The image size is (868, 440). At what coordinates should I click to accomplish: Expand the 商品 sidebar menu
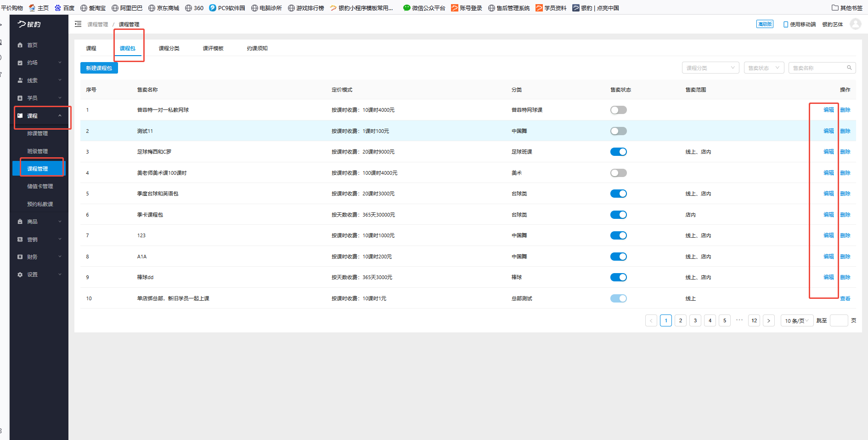[39, 222]
